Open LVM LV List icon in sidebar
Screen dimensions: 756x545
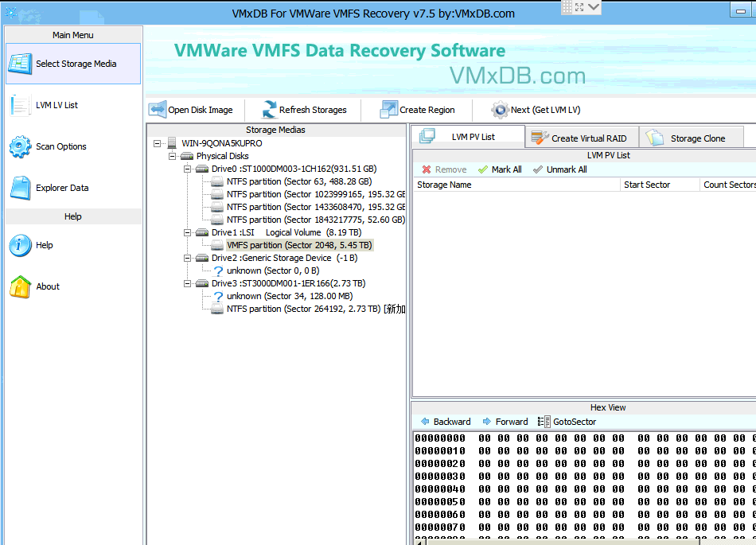pyautogui.click(x=20, y=105)
